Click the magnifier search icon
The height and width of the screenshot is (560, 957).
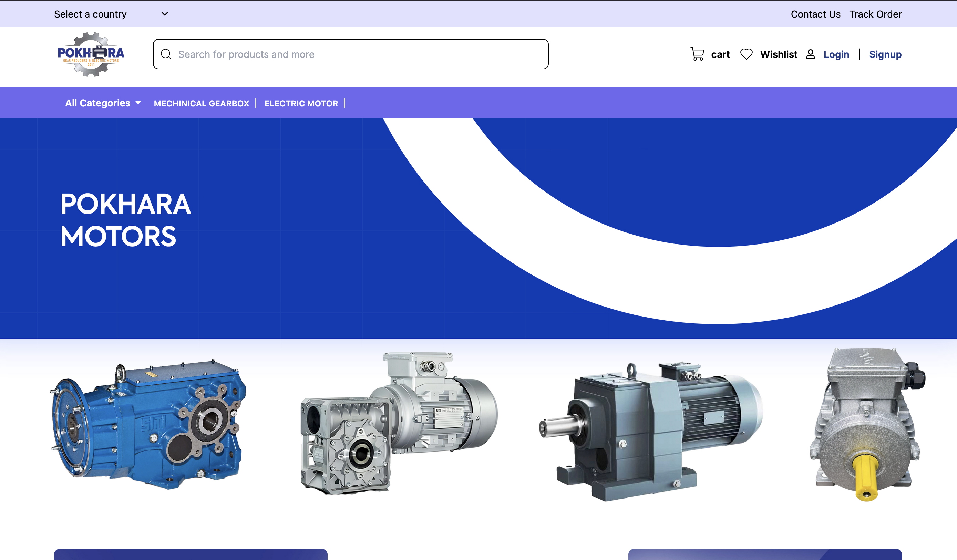(166, 54)
